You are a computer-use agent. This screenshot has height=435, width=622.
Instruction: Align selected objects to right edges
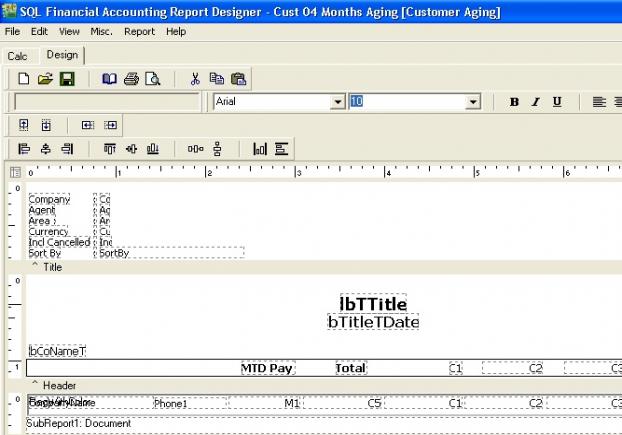67,149
